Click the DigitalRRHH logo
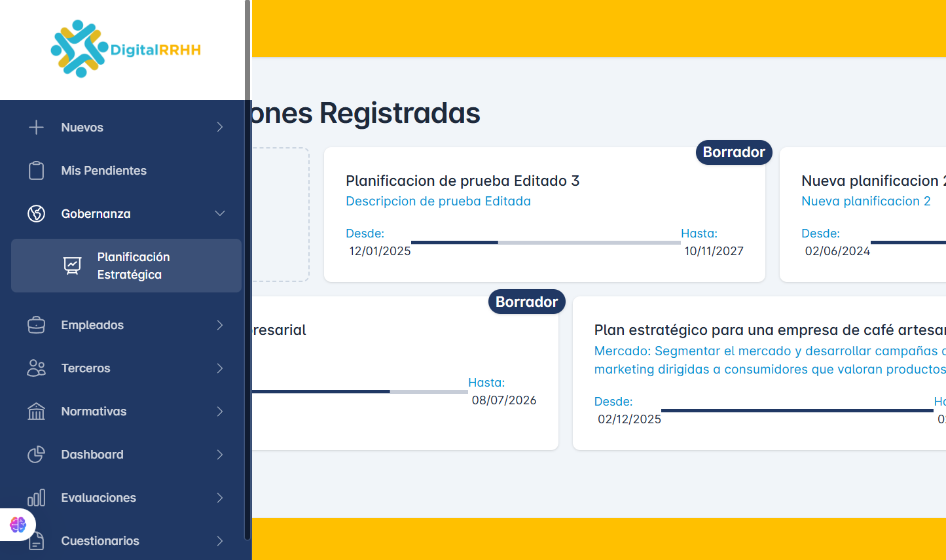The image size is (946, 560). point(126,49)
